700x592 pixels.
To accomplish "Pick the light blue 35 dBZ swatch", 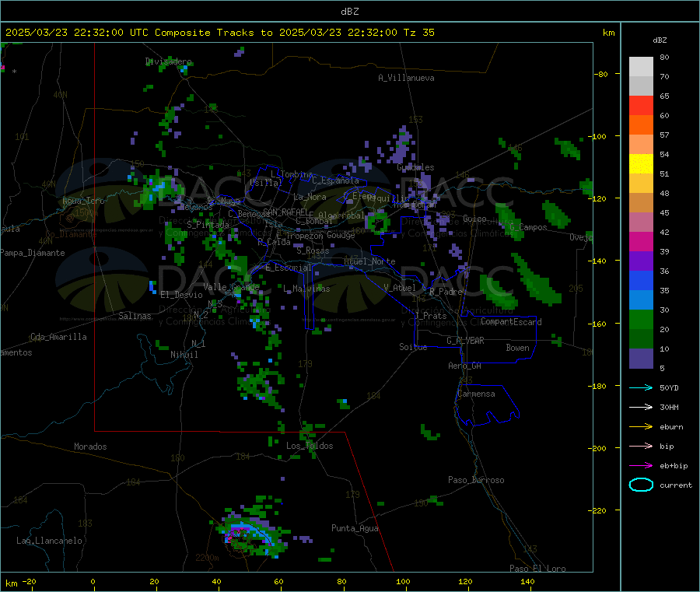I will pos(641,300).
